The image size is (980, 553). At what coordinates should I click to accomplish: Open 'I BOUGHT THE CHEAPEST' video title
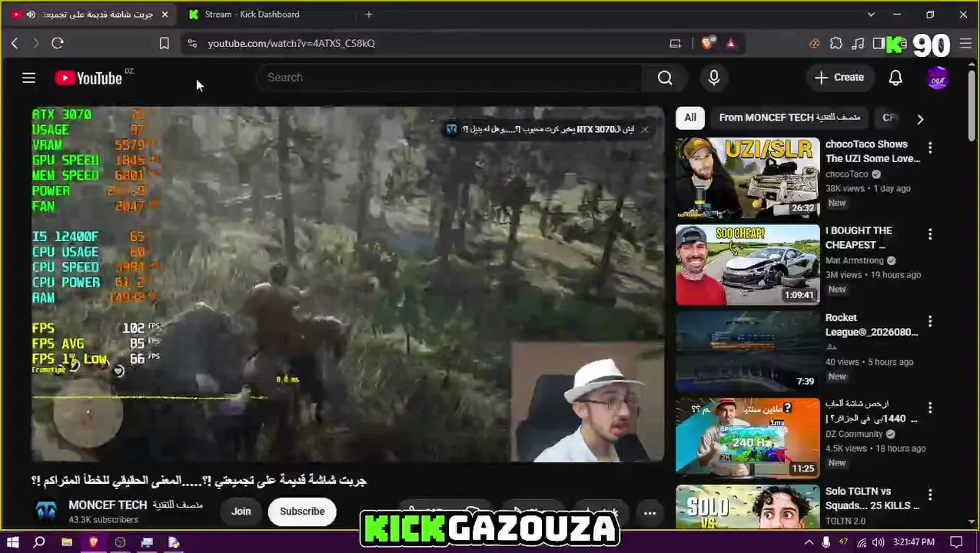pos(859,237)
